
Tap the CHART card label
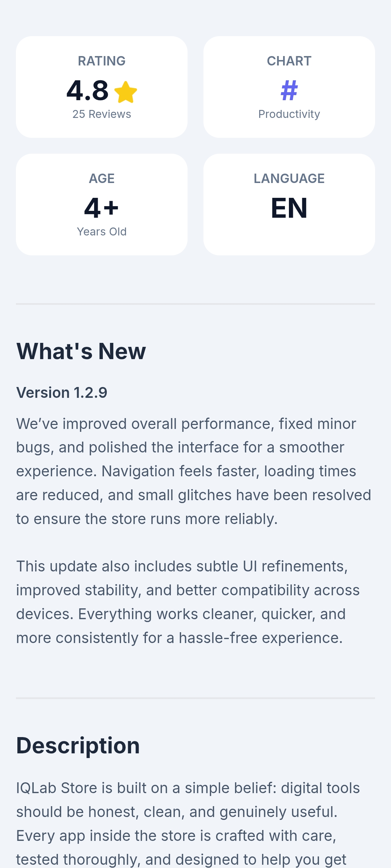289,61
